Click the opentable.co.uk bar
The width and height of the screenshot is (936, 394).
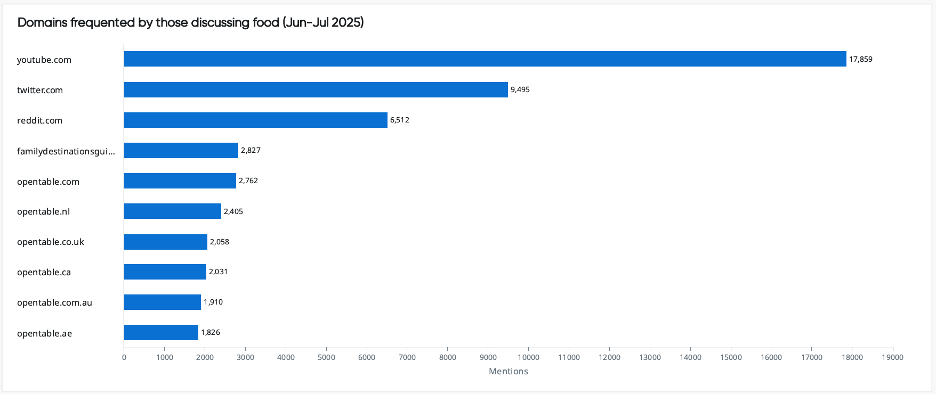(165, 242)
